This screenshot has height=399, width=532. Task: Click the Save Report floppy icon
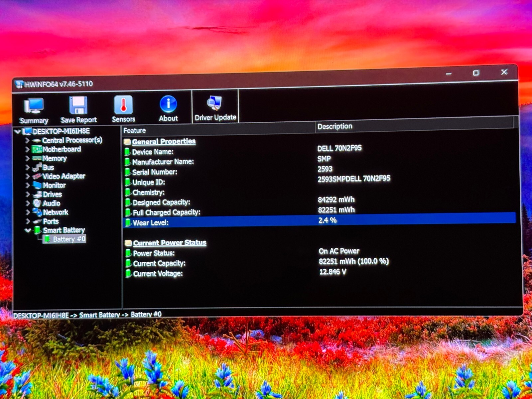click(x=78, y=105)
